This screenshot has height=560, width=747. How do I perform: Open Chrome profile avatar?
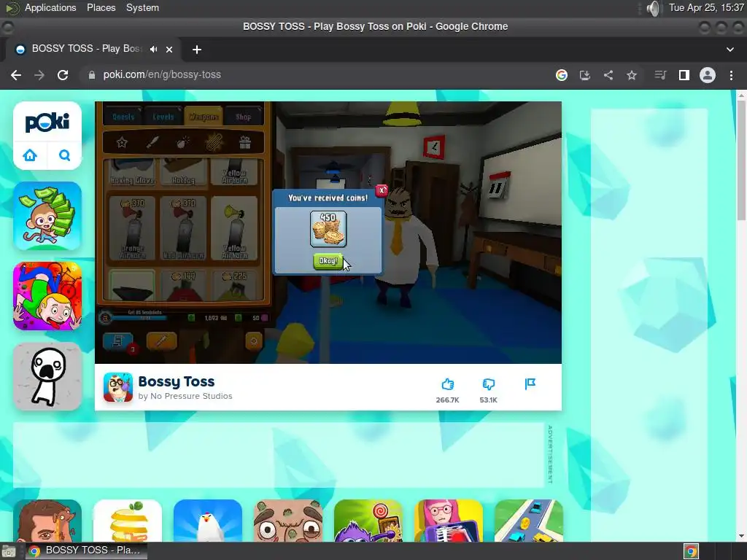708,75
